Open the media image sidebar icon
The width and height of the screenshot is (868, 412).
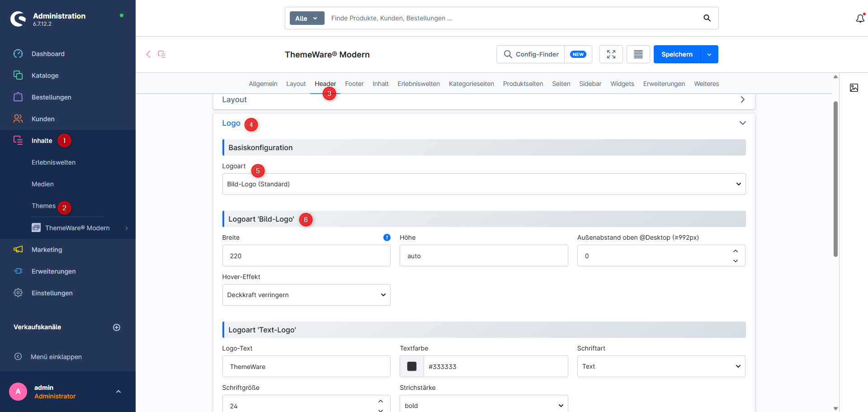click(x=854, y=88)
